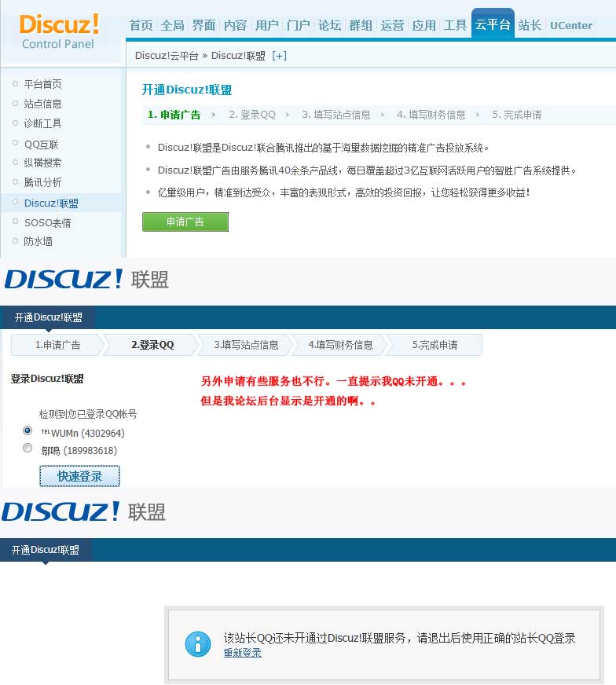Select the active 云平台 tab

[x=493, y=24]
